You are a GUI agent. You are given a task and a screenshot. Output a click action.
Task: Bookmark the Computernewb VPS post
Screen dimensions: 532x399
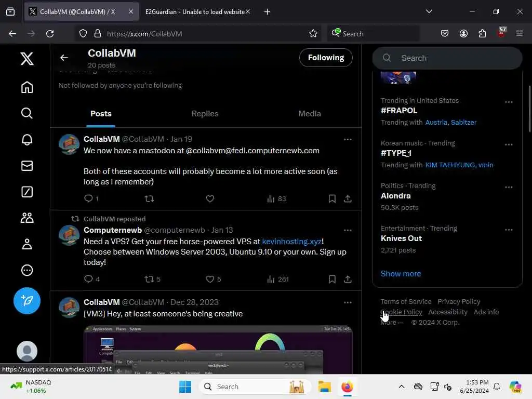332,279
